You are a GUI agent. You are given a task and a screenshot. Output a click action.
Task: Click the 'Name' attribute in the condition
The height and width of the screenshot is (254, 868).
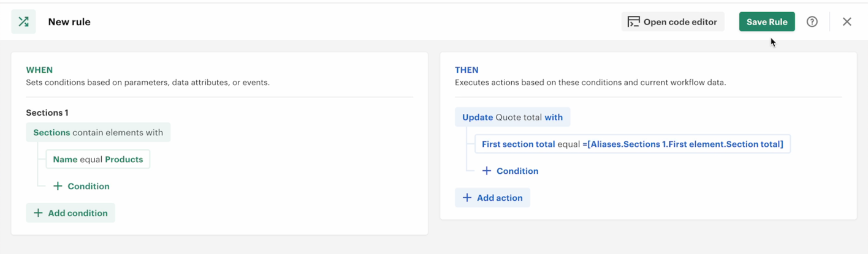click(x=65, y=159)
